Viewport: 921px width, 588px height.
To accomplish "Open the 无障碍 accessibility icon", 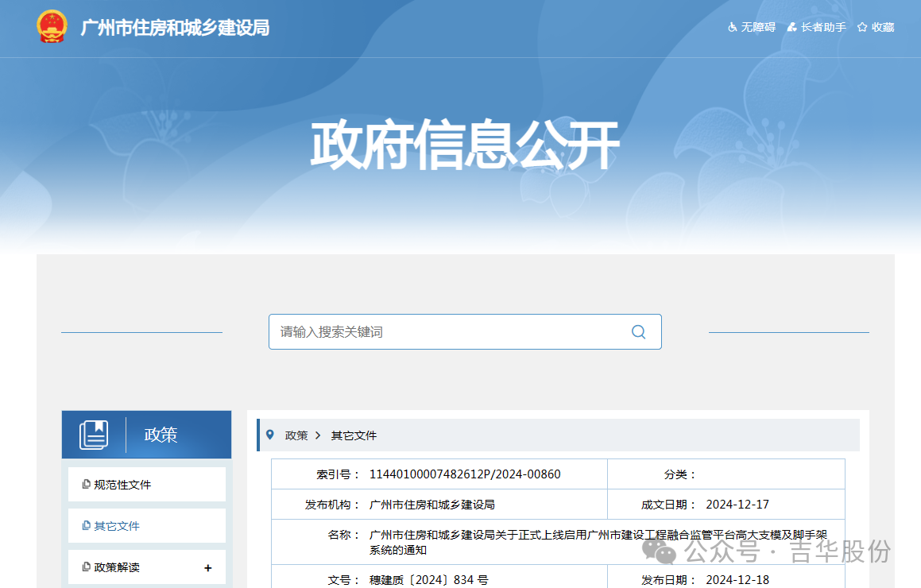I will point(733,28).
